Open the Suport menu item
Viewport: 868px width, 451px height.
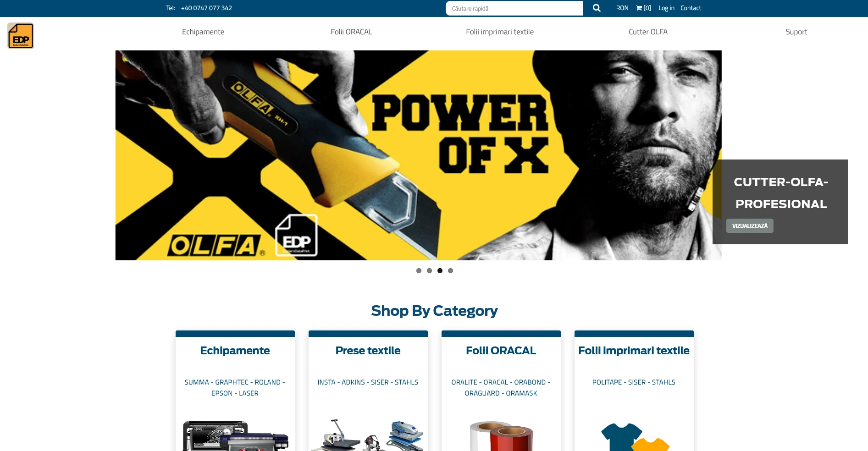coord(796,32)
